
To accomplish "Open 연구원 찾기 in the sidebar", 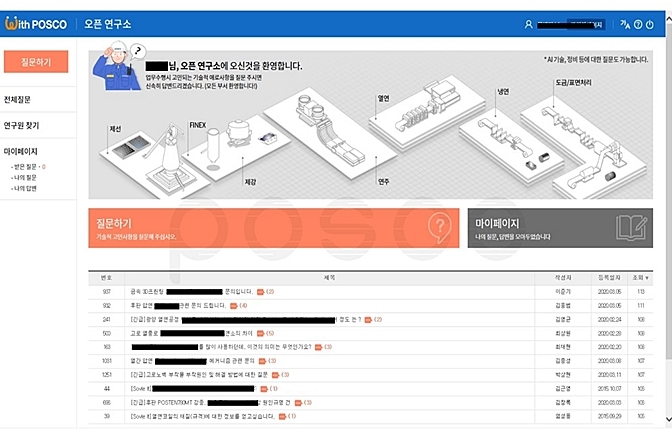I will click(21, 125).
